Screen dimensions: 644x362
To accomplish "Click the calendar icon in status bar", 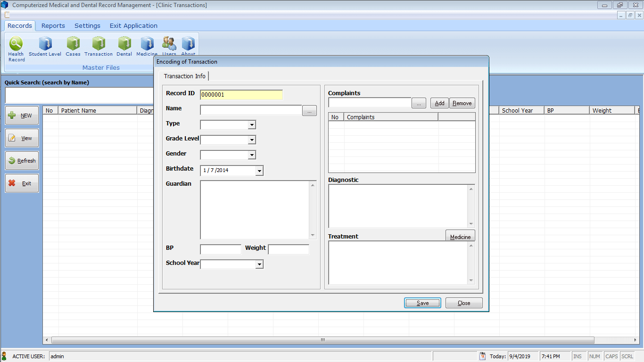I will 482,356.
